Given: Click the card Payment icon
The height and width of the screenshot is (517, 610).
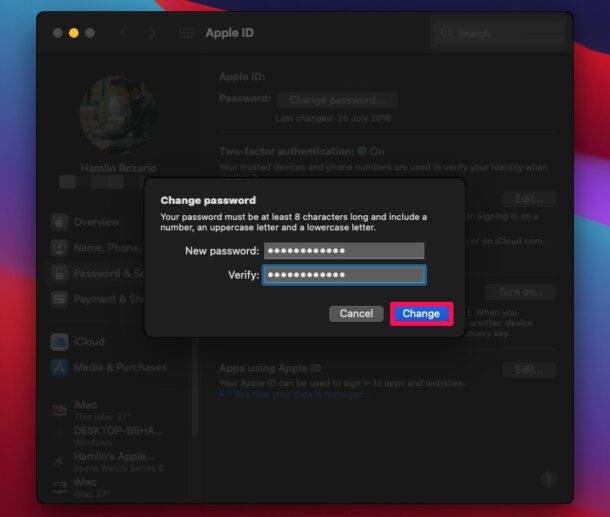Looking at the screenshot, I should pos(59,300).
